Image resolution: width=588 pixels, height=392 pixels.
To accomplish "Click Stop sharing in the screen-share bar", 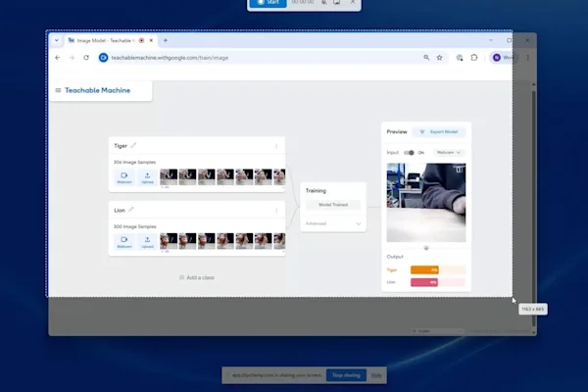I will 346,375.
